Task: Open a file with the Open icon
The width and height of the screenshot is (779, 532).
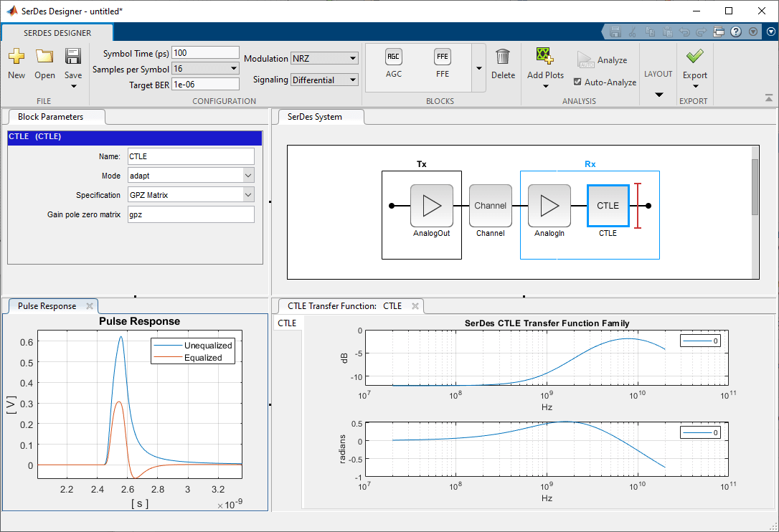Action: tap(44, 56)
